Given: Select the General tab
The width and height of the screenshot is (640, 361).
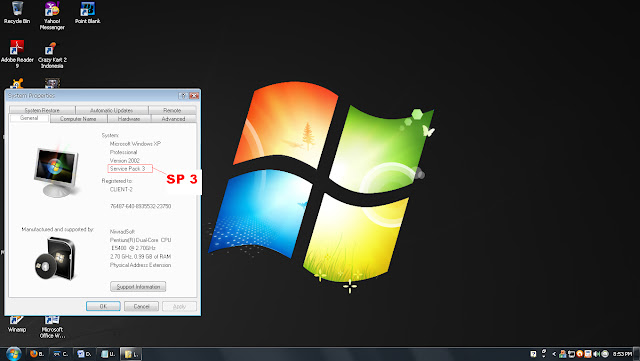Looking at the screenshot, I should click(29, 118).
